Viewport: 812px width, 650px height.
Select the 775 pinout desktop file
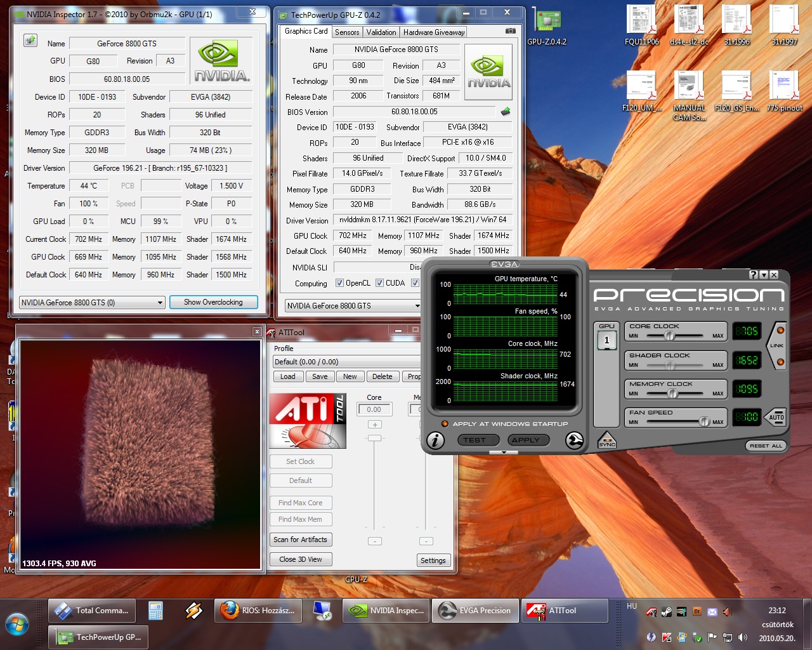click(x=784, y=91)
